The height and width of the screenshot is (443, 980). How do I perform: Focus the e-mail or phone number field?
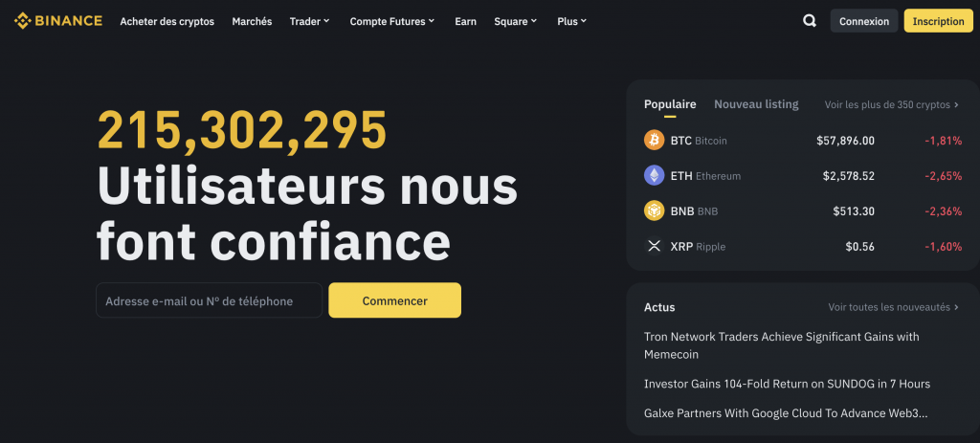click(209, 300)
